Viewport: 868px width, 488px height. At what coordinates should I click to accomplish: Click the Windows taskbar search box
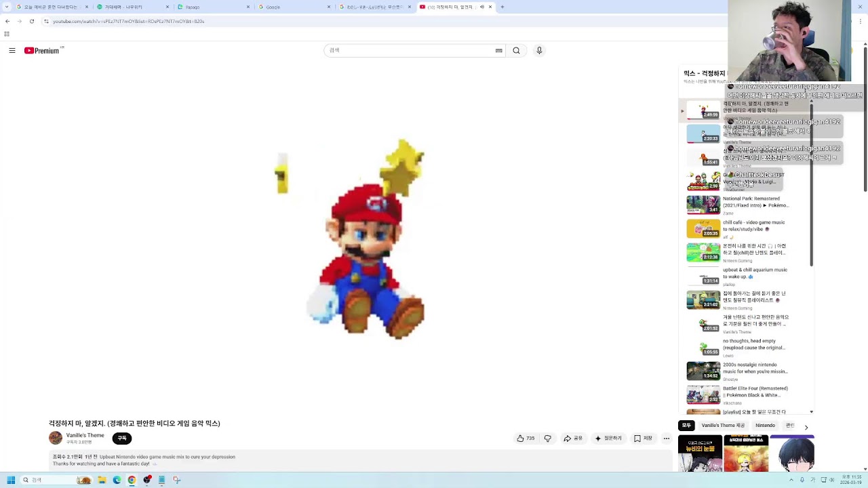[x=56, y=480]
